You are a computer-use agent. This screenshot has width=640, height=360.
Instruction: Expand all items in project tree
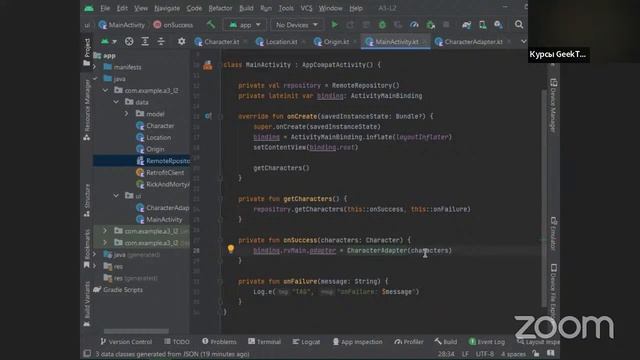point(145,42)
